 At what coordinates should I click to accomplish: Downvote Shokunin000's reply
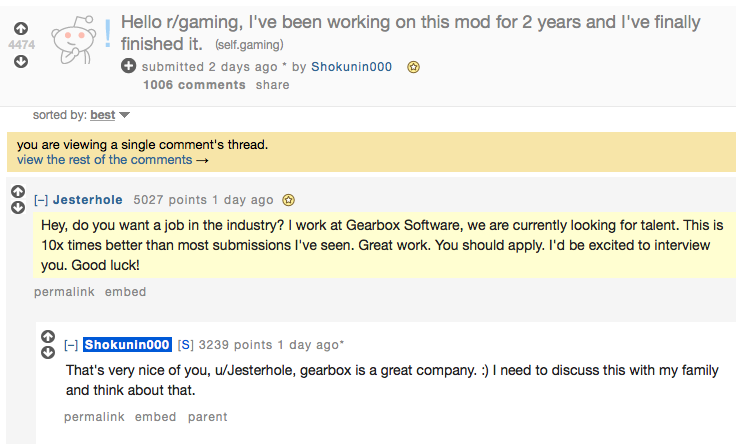click(48, 352)
